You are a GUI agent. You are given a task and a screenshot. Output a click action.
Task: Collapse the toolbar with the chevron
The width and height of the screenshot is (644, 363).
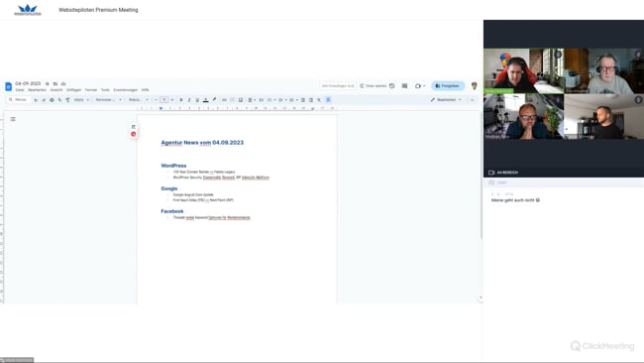point(473,100)
